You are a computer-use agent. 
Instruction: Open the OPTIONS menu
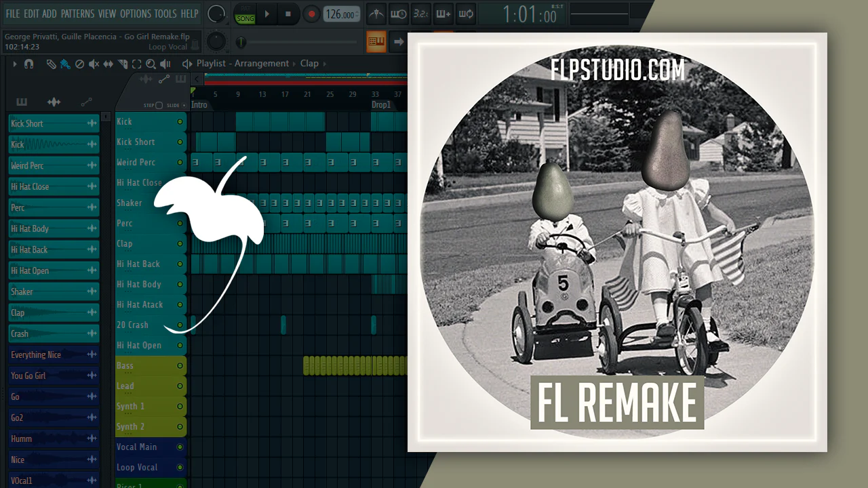tap(136, 14)
